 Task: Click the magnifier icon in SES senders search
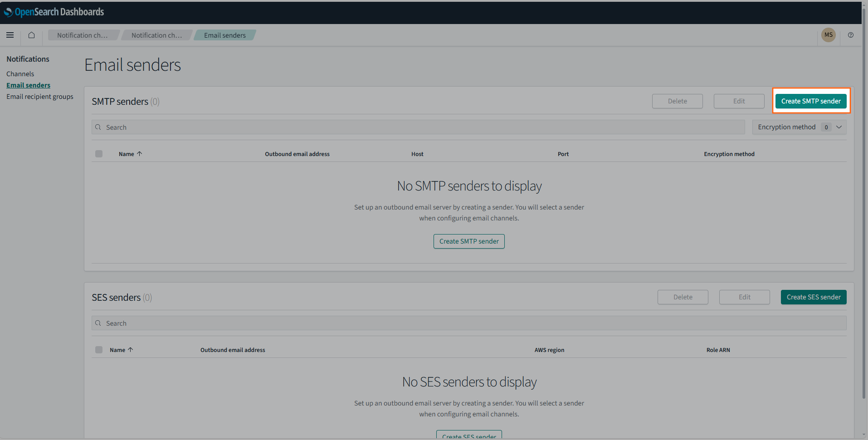[x=98, y=323]
